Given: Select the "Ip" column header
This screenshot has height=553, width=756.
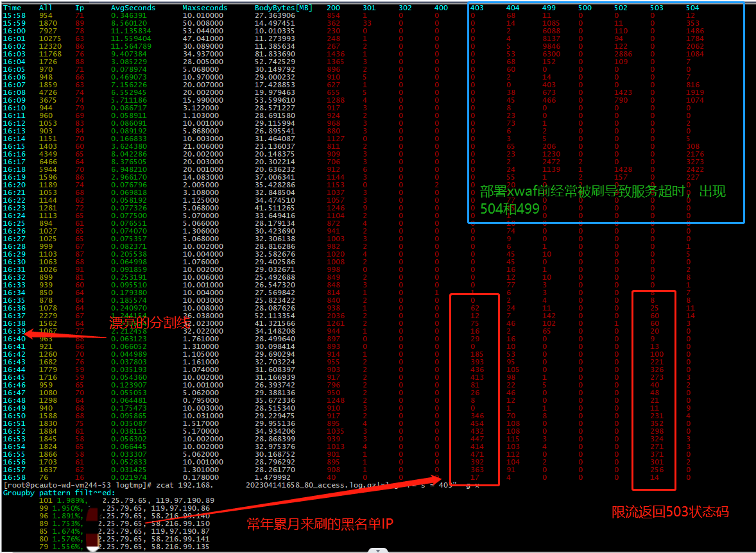Looking at the screenshot, I should 80,8.
